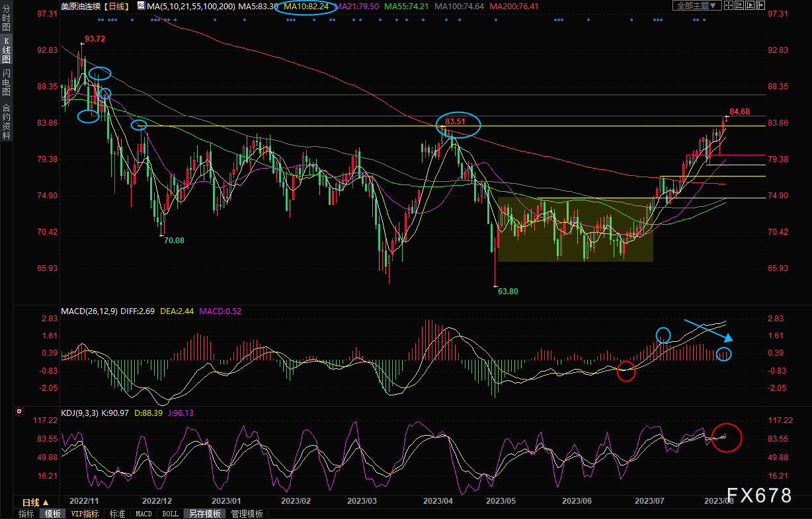Click the crosshair cursor icon
Screen dimensions: 812x519
pos(729,5)
